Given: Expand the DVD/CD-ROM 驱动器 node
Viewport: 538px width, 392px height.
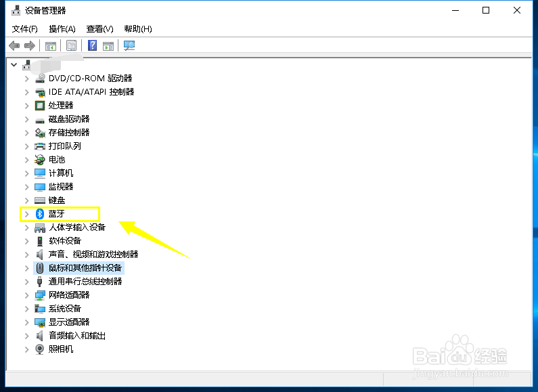Looking at the screenshot, I should pos(27,79).
